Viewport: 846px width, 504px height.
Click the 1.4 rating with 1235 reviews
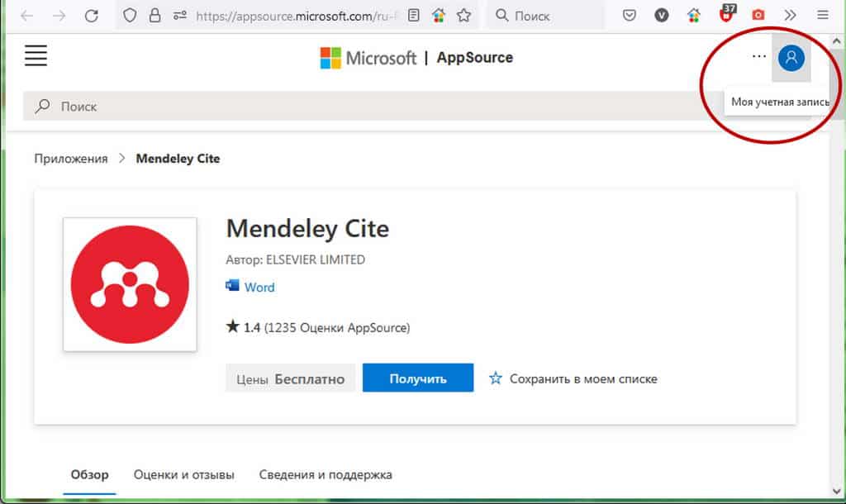(318, 327)
